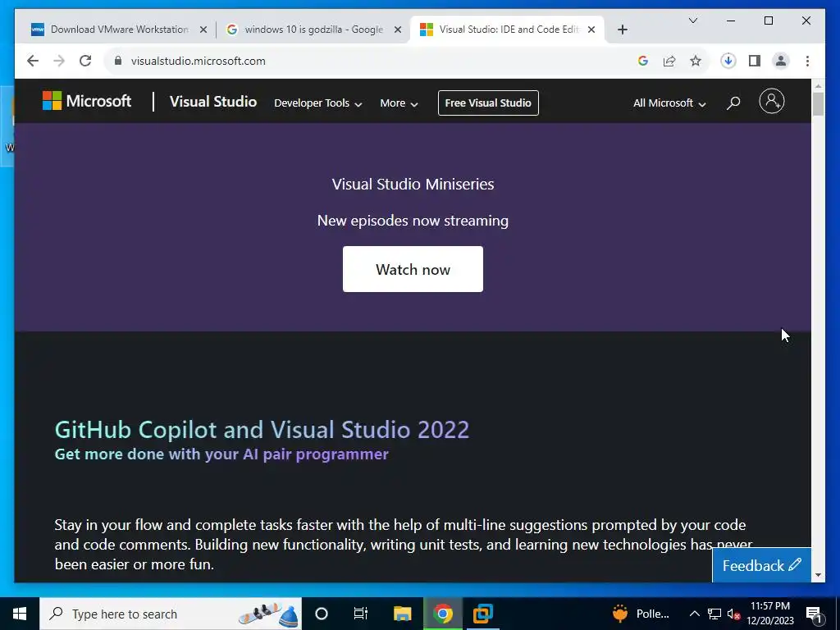Open Chrome three-dot menu
The height and width of the screenshot is (630, 840).
point(807,61)
